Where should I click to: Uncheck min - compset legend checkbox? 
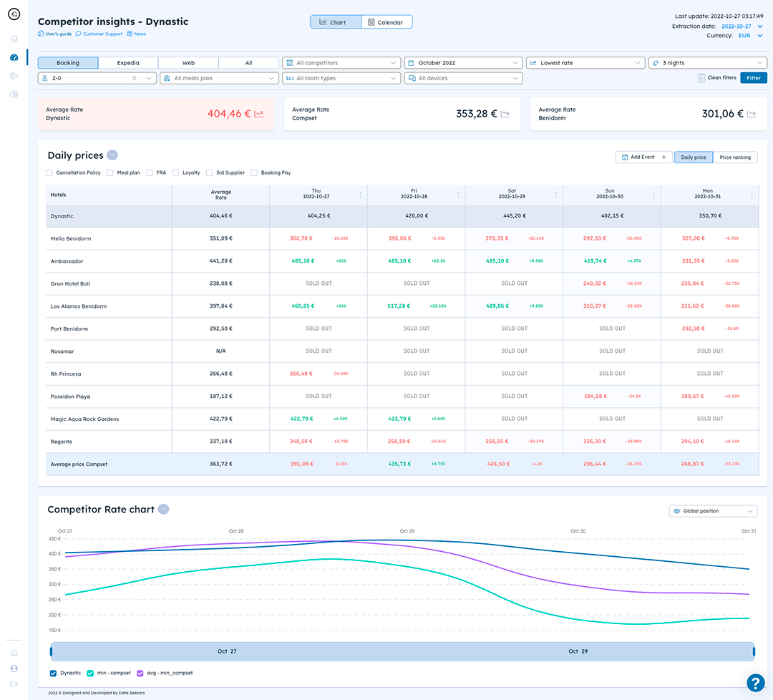(90, 674)
